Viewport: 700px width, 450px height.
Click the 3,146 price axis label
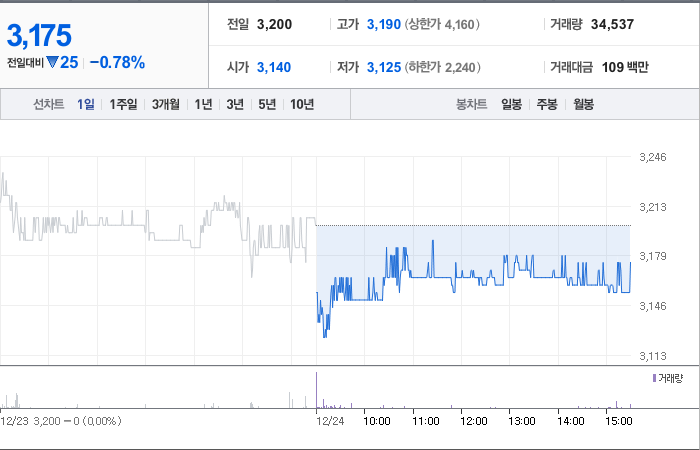pos(653,306)
